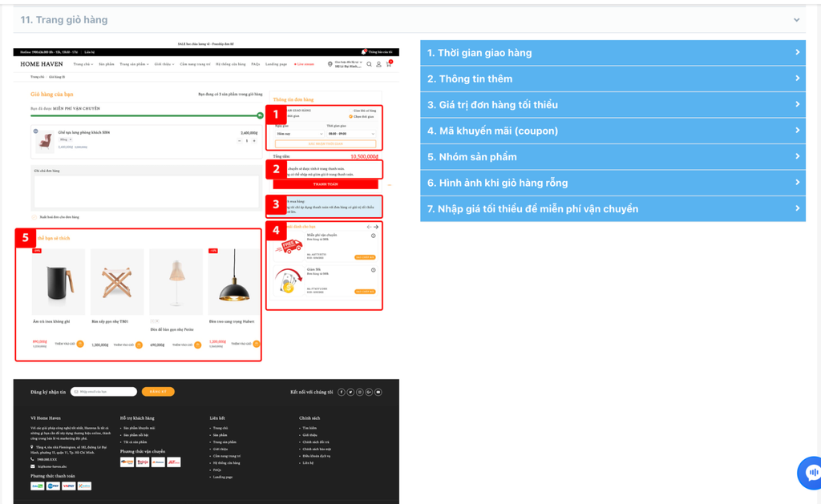Select the "Chọn thời gian" radio option
Image resolution: width=821 pixels, height=504 pixels.
click(x=350, y=117)
